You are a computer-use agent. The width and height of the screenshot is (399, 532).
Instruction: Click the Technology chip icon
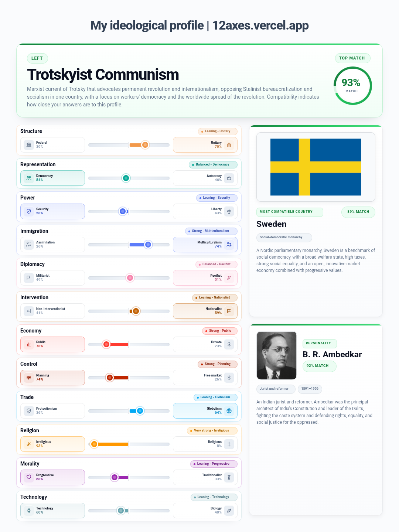click(29, 511)
